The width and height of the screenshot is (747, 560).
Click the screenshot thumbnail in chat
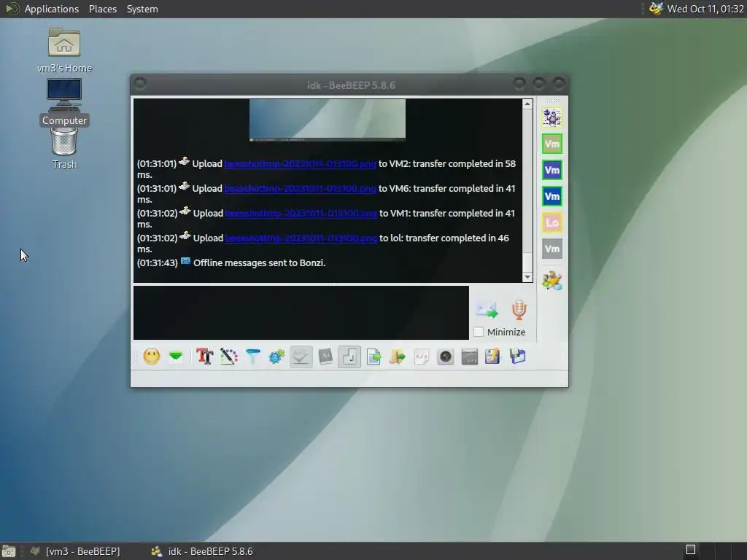point(328,120)
